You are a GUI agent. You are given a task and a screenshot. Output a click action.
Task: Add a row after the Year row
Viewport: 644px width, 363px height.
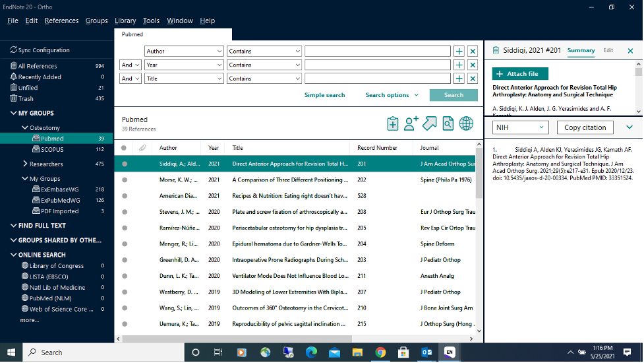pyautogui.click(x=459, y=65)
